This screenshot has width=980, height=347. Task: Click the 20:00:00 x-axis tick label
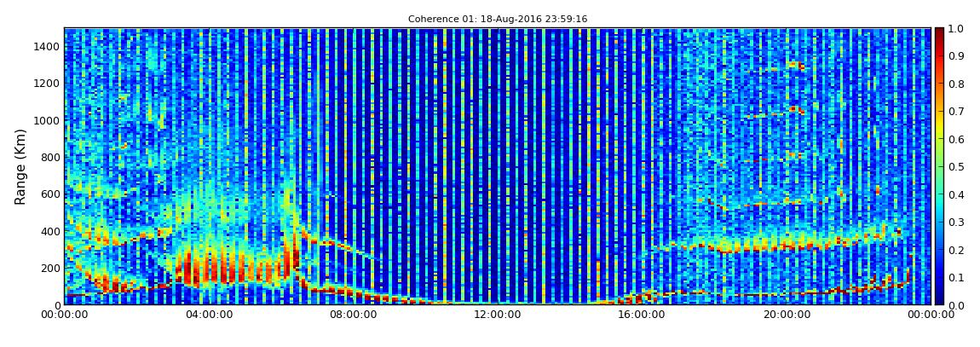pyautogui.click(x=787, y=315)
